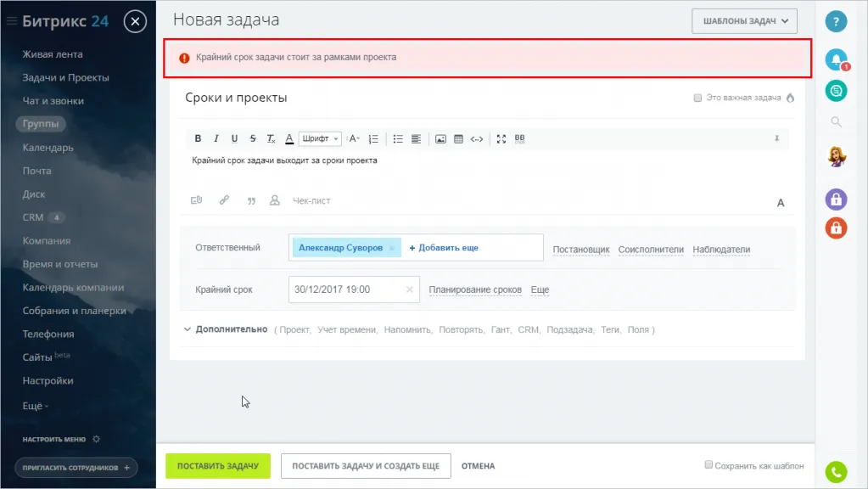Insert an image into the description
Image resolution: width=868 pixels, height=489 pixels.
pyautogui.click(x=440, y=138)
